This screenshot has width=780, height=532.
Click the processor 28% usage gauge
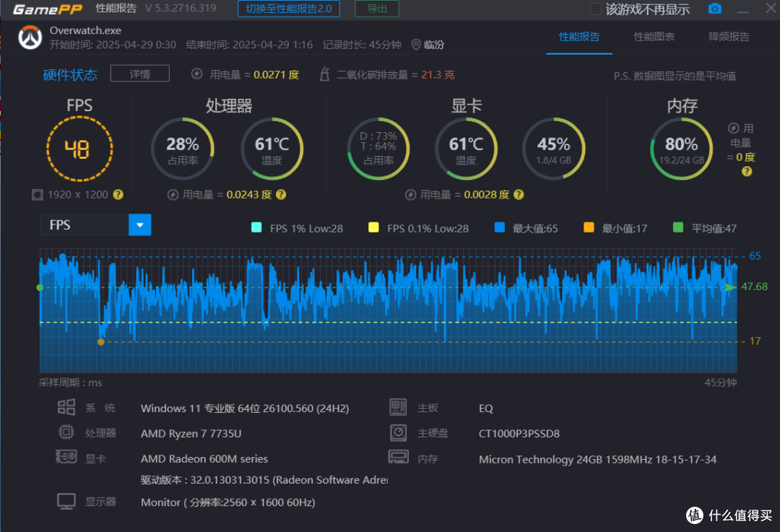[183, 149]
